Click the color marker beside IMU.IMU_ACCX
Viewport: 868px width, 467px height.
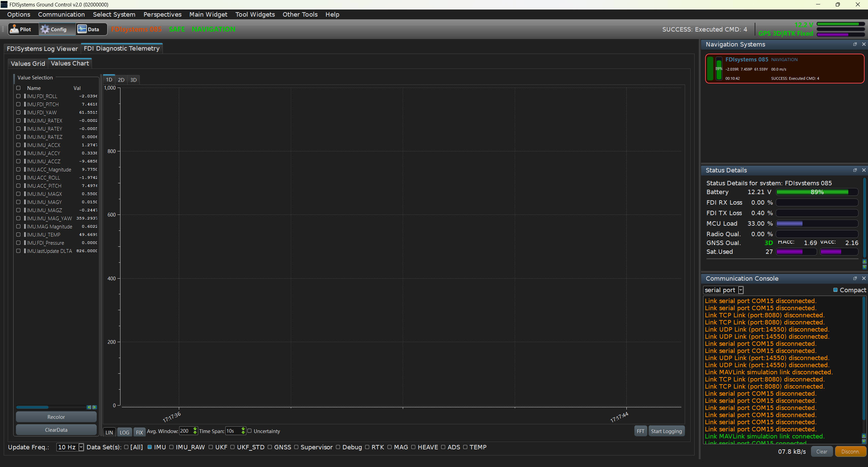coord(25,145)
